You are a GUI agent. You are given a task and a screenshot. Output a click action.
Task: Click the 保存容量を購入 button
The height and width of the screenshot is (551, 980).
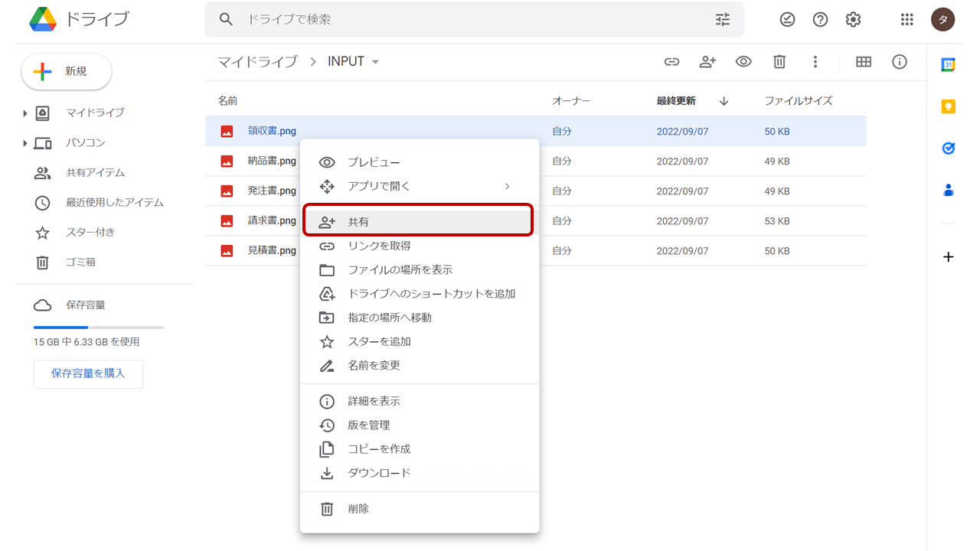pyautogui.click(x=88, y=373)
